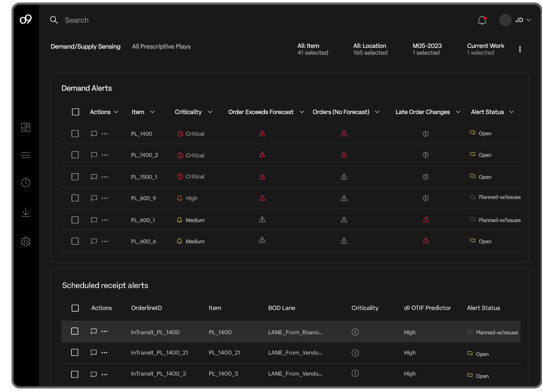Click the o9 logo
This screenshot has width=542, height=392.
click(26, 20)
